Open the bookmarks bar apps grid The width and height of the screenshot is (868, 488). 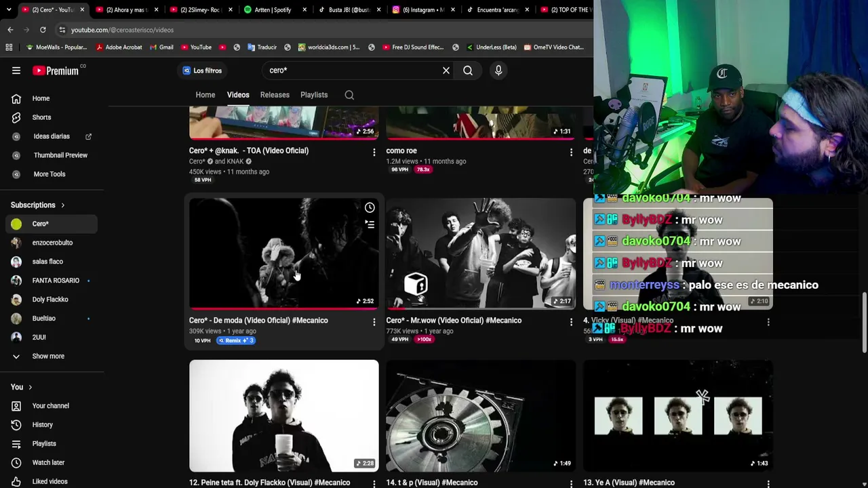tap(9, 47)
